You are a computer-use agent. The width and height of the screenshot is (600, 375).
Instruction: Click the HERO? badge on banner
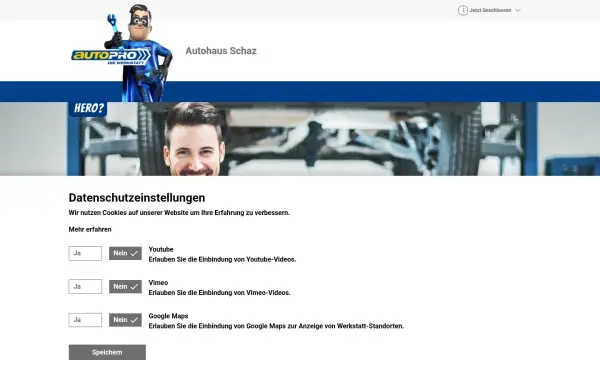[88, 109]
